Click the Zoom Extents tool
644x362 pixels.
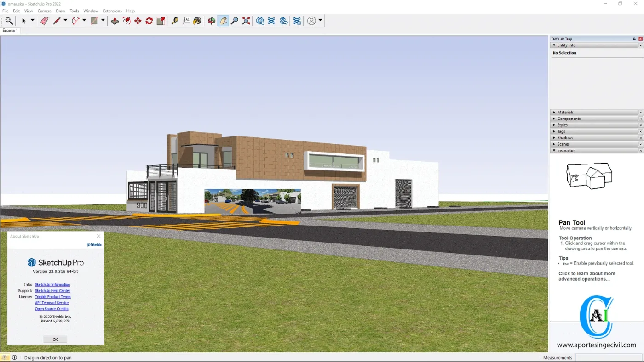coord(246,21)
